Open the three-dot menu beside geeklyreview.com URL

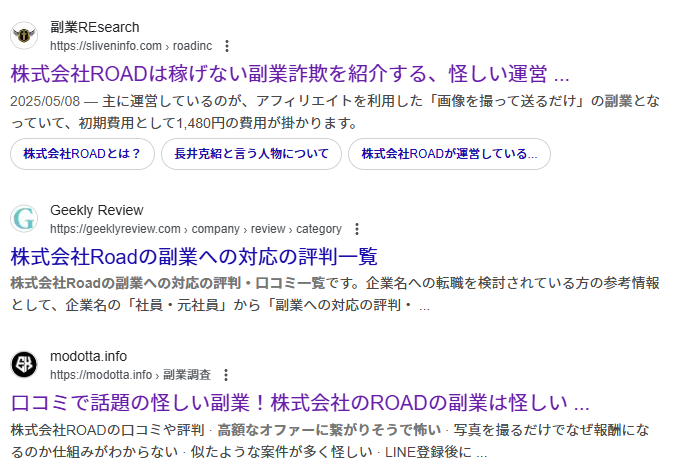coord(357,229)
